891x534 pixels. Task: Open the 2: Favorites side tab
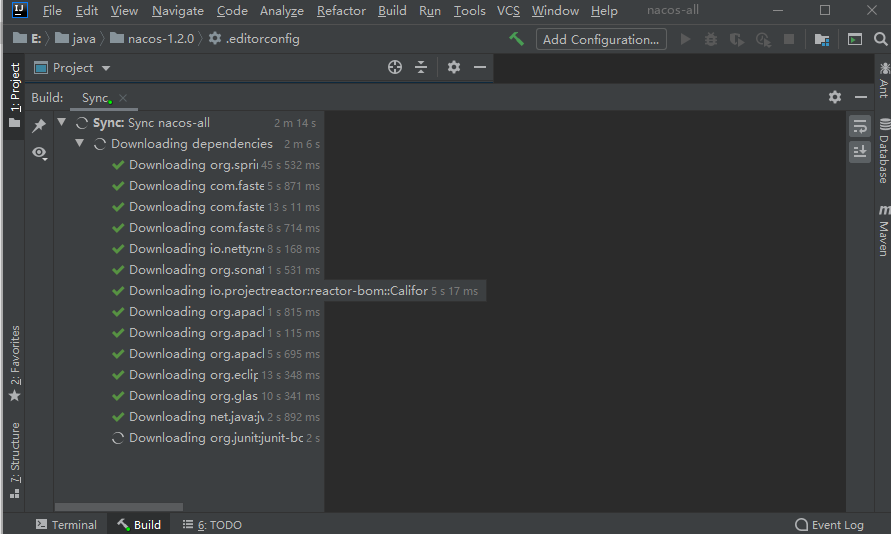15,363
